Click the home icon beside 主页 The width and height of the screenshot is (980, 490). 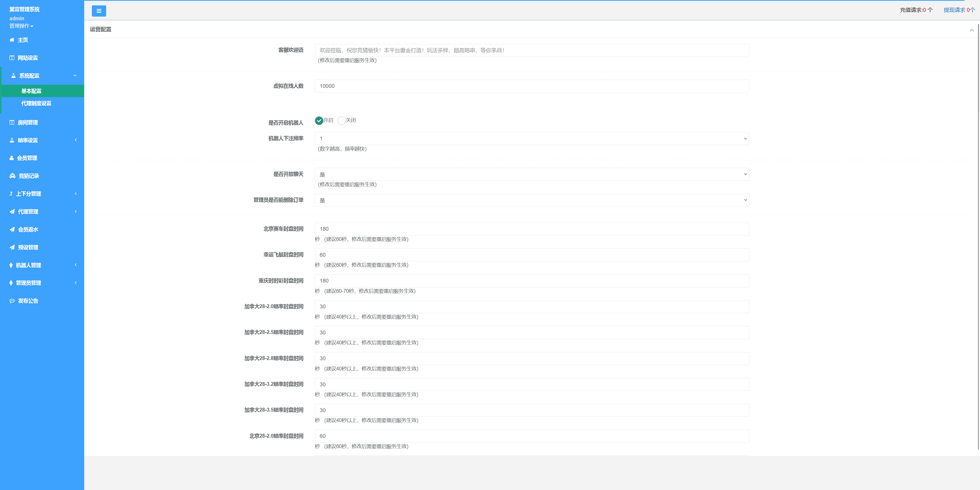12,40
